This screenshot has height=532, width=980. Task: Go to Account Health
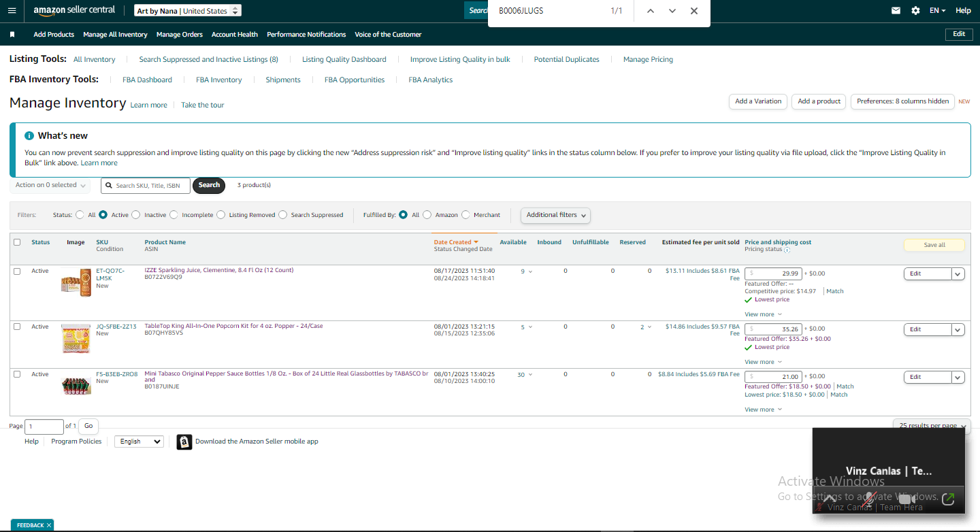pos(235,35)
